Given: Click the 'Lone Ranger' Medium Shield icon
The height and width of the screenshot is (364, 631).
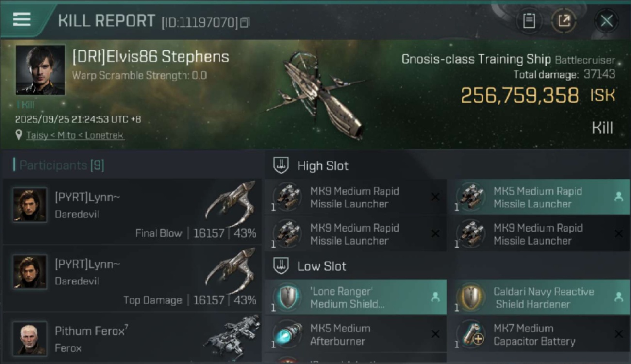Looking at the screenshot, I should [286, 298].
